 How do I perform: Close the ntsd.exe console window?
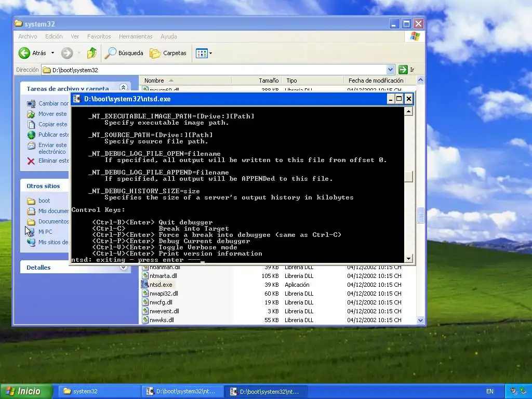point(409,99)
